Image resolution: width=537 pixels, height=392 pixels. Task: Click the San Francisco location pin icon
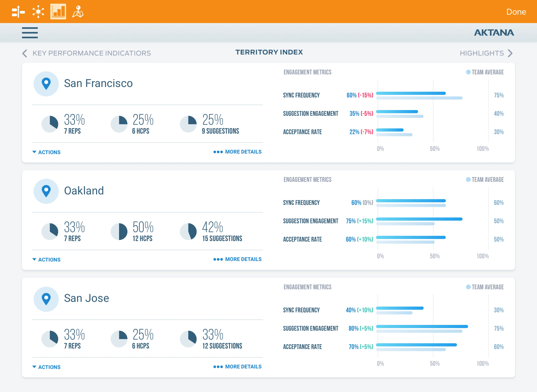(46, 84)
